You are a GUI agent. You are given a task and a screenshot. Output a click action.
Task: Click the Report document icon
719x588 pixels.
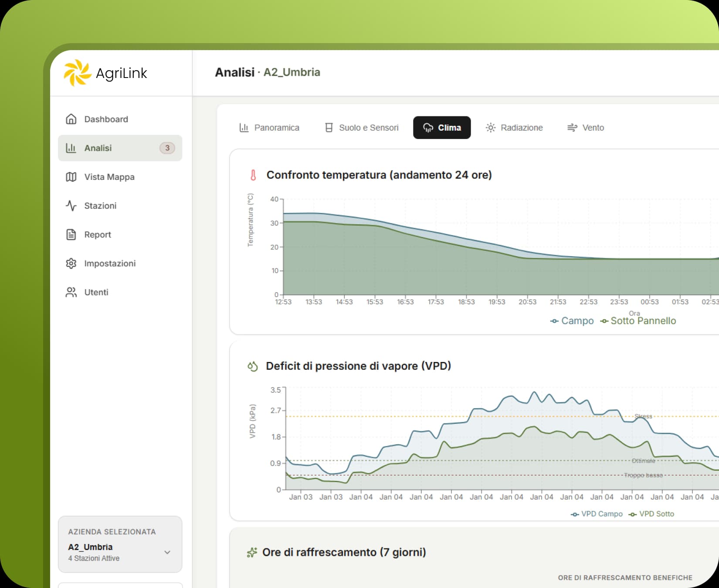pos(71,234)
